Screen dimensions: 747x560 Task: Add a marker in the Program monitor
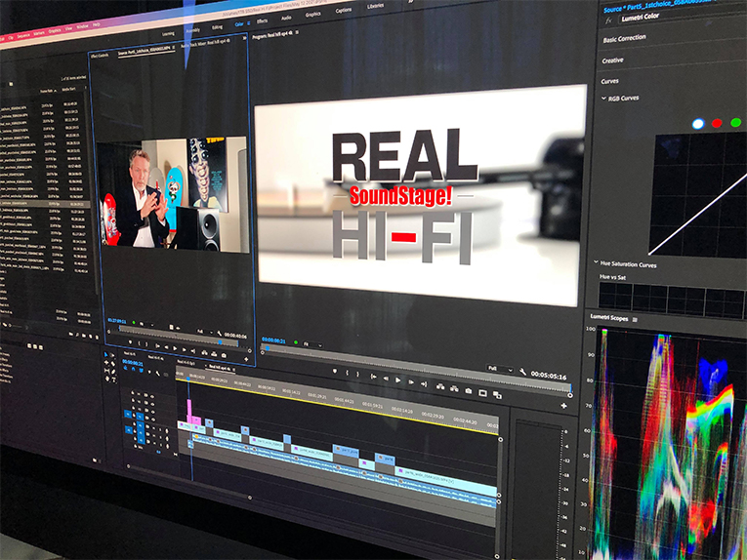(334, 371)
